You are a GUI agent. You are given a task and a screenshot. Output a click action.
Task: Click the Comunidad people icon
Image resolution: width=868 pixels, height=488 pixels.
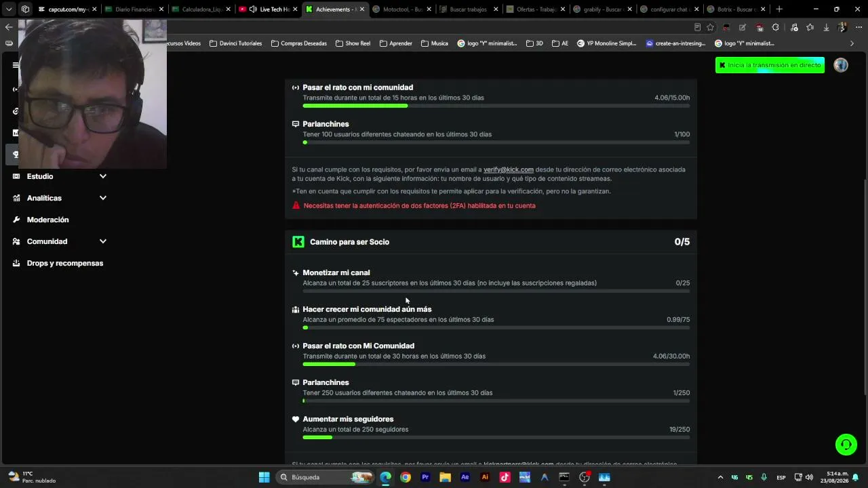(x=16, y=241)
